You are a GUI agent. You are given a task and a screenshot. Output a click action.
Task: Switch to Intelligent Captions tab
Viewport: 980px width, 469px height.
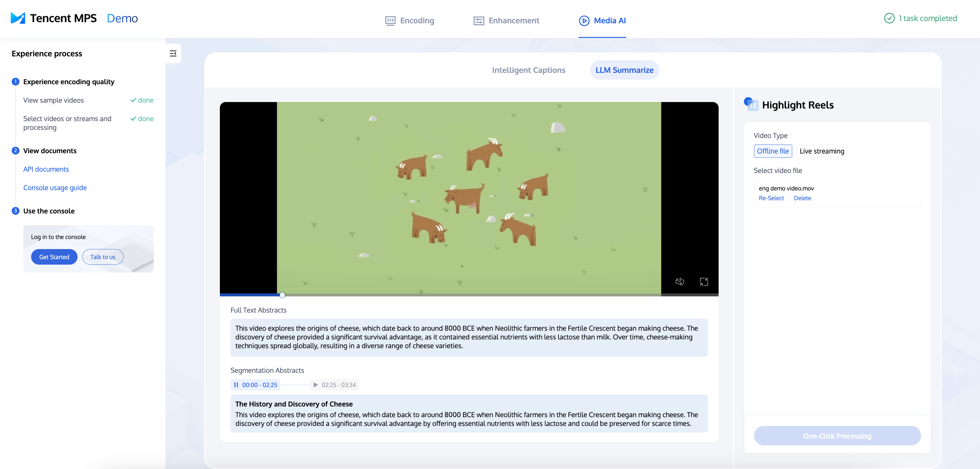(528, 70)
